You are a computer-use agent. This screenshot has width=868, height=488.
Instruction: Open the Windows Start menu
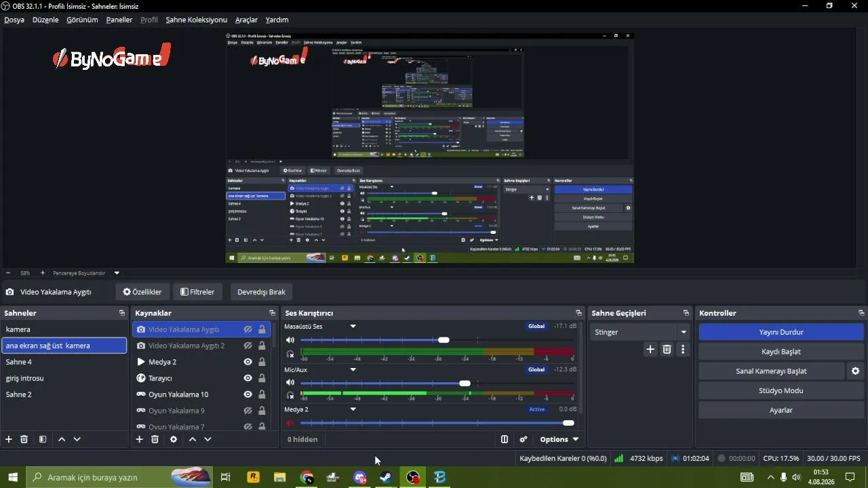coord(13,477)
